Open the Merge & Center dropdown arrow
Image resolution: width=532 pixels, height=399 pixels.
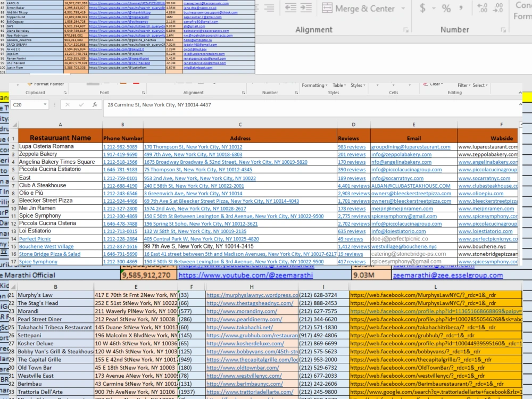tap(403, 8)
